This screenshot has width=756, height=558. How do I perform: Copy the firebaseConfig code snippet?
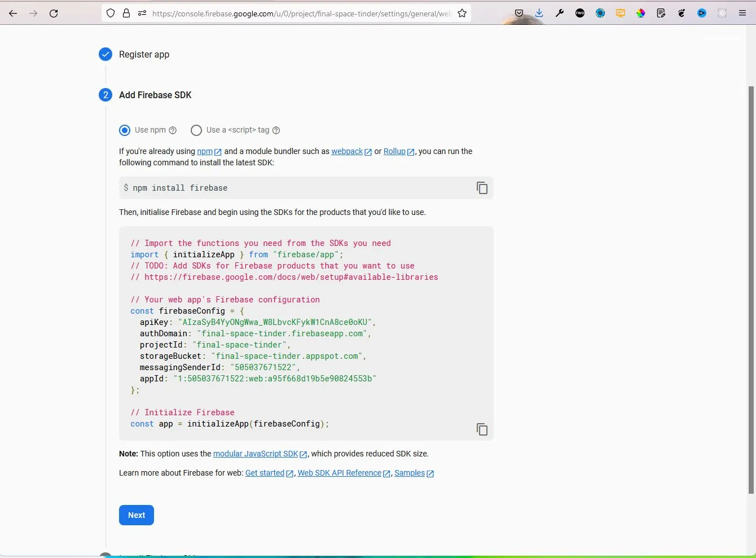[482, 429]
